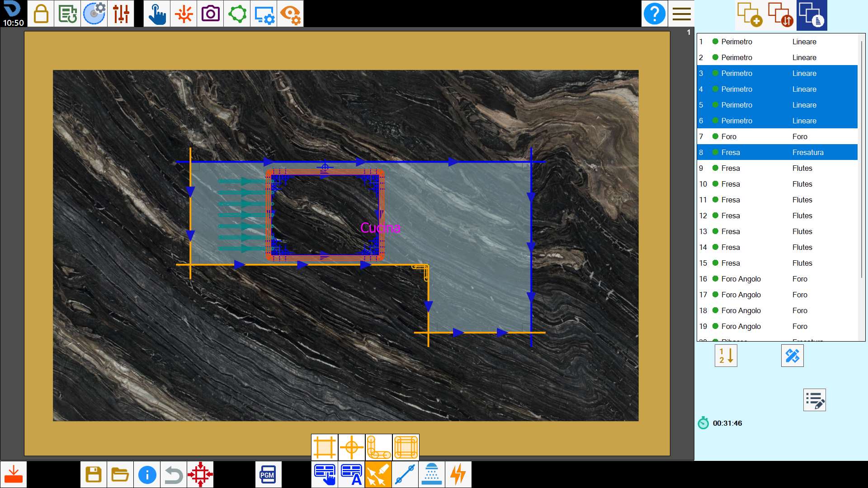Screen dimensions: 868x488
Task: Open the blue question mark help
Action: click(655, 14)
